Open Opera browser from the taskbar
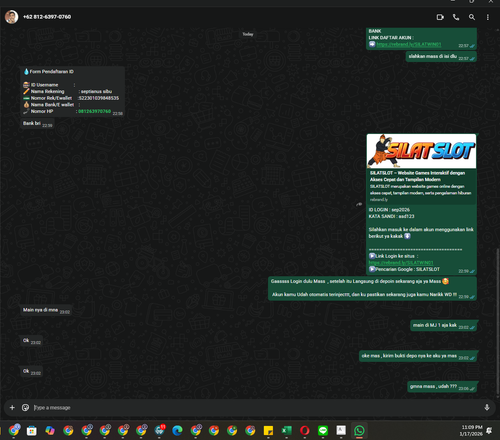500x440 pixels. click(x=304, y=431)
